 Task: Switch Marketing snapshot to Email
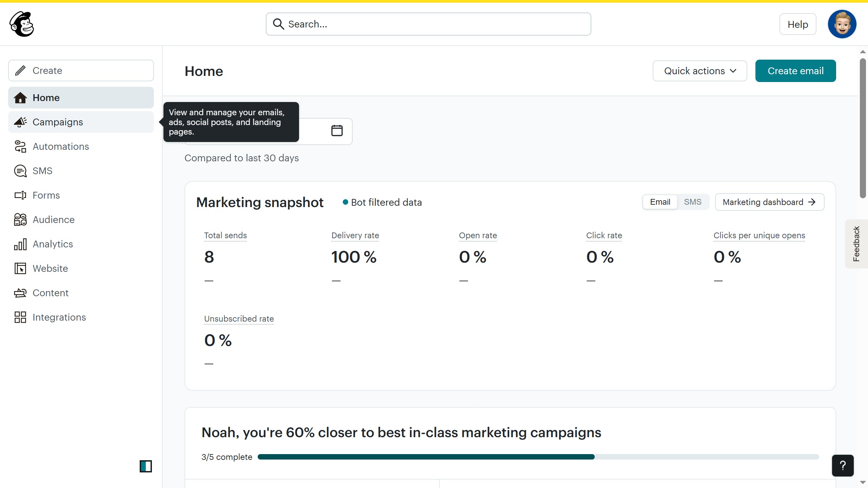coord(660,202)
